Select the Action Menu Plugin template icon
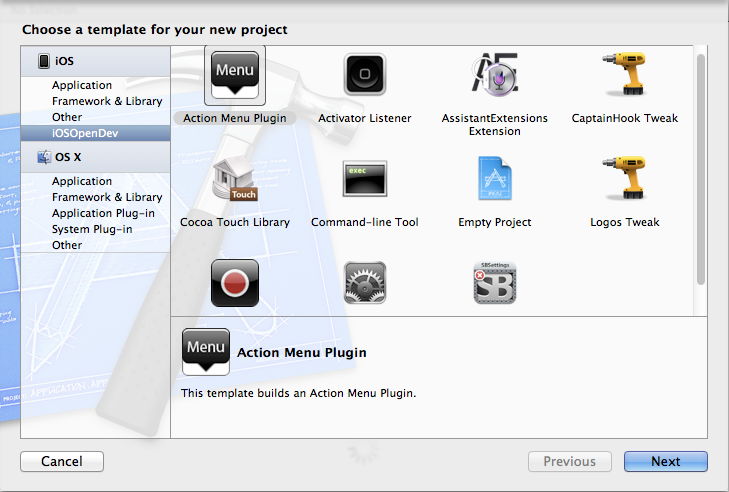 tap(235, 75)
